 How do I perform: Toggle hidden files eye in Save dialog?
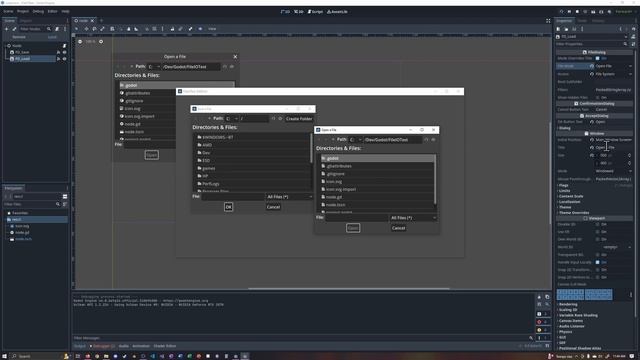click(x=280, y=119)
